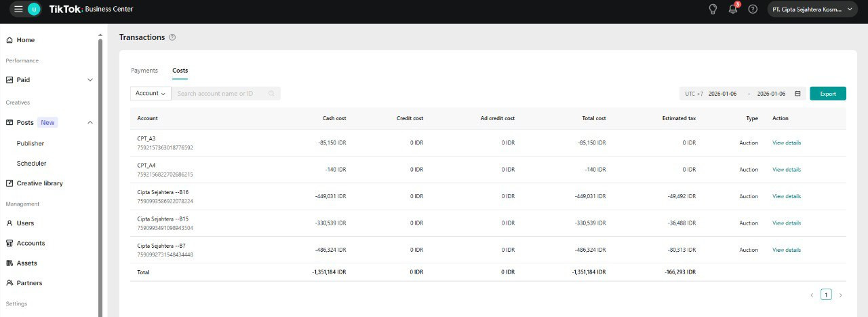Click the Creative library icon
868x317 pixels.
(x=9, y=183)
